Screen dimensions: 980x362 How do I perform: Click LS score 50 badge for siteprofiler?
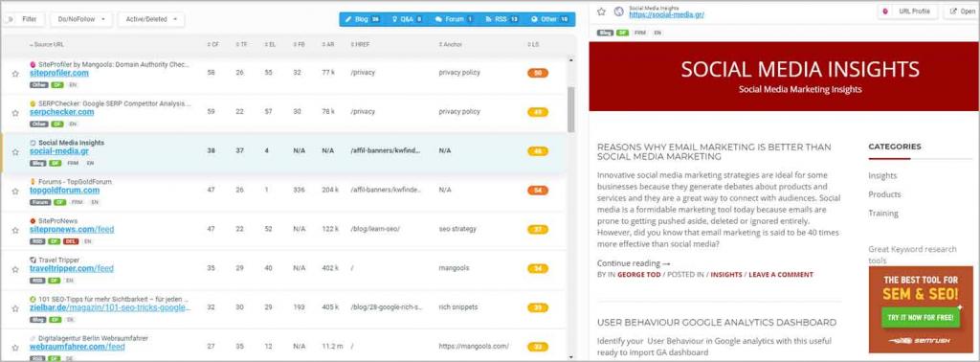point(538,73)
